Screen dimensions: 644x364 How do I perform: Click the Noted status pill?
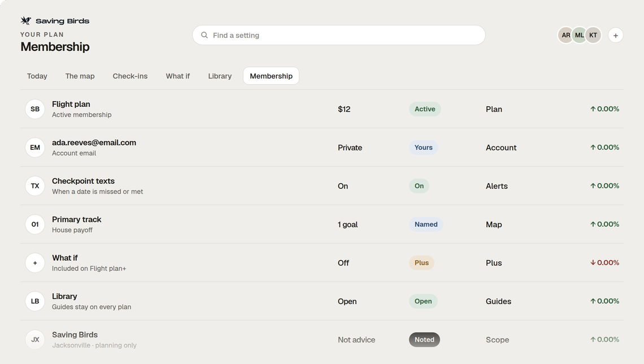point(424,340)
